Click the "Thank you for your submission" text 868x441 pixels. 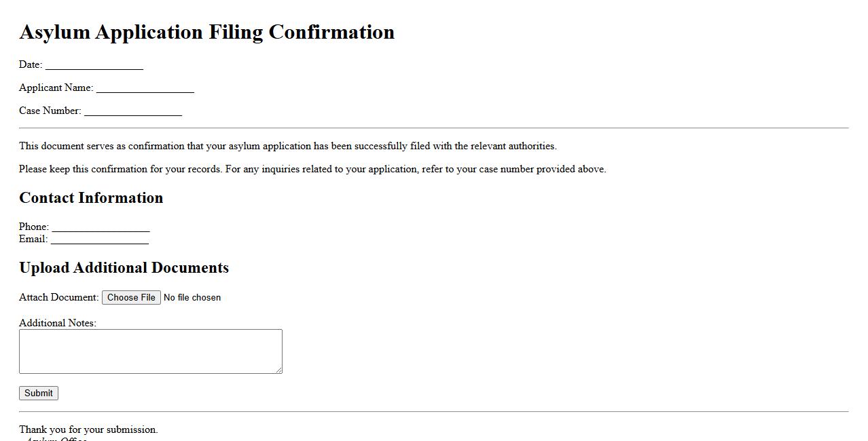click(x=88, y=429)
